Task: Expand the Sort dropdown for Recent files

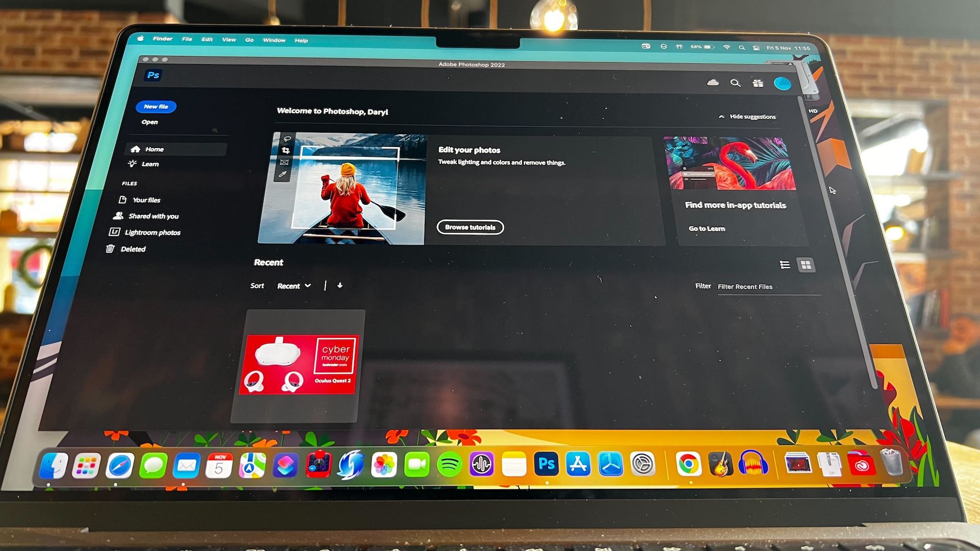Action: click(x=293, y=286)
